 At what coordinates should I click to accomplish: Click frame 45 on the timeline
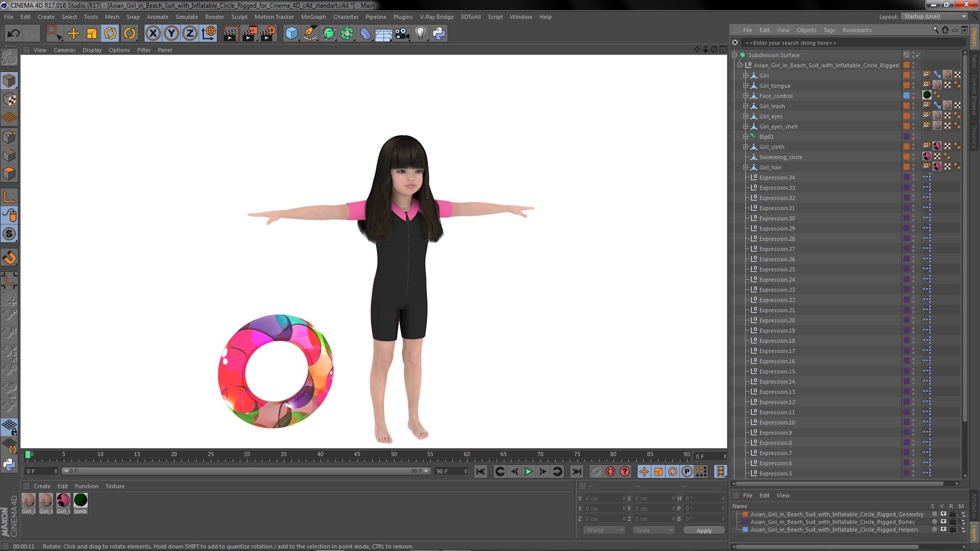click(x=357, y=455)
